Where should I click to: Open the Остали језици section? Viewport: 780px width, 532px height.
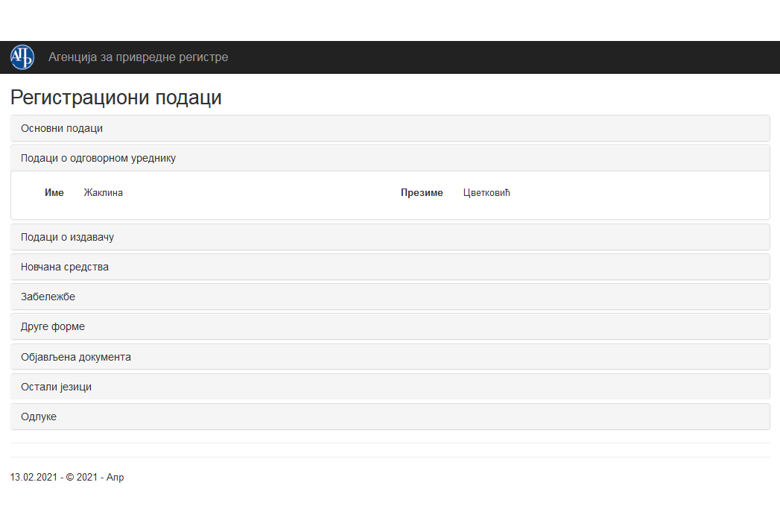click(x=56, y=387)
